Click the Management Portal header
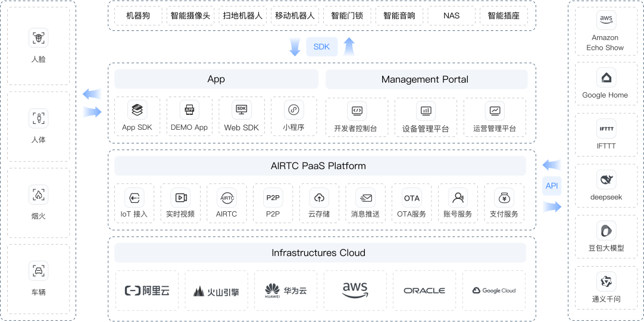This screenshot has height=322, width=644. click(426, 79)
